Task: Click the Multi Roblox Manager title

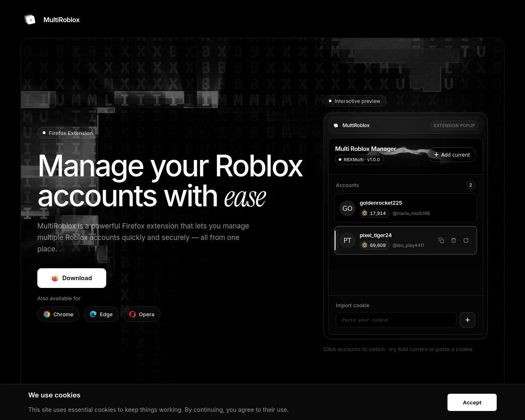Action: point(365,149)
